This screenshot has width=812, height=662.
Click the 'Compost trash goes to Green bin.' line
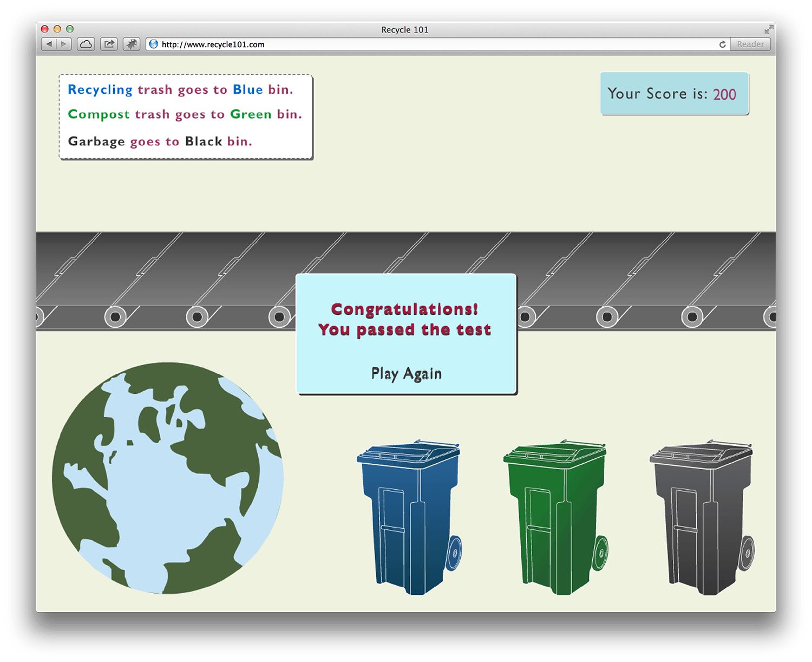pyautogui.click(x=185, y=115)
